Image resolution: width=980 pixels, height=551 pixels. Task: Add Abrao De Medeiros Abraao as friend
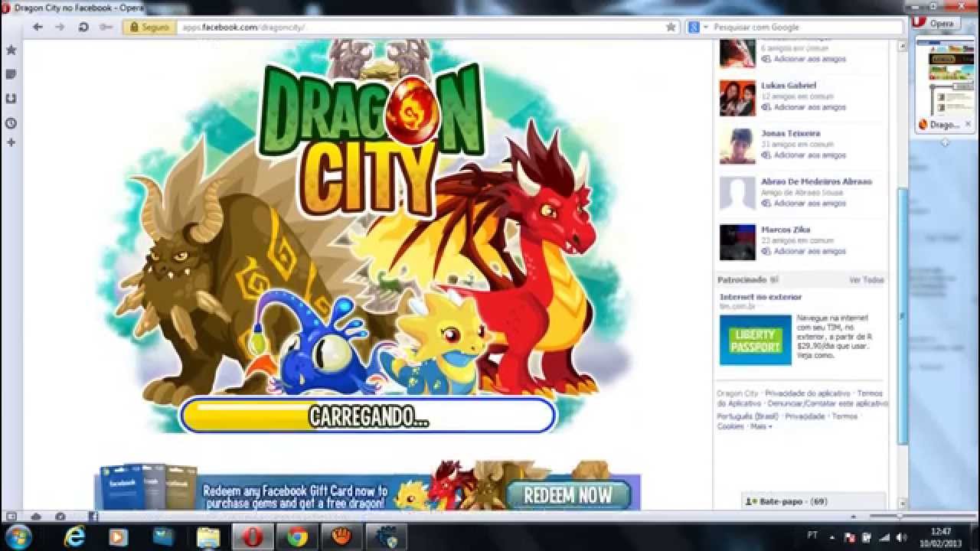point(803,204)
